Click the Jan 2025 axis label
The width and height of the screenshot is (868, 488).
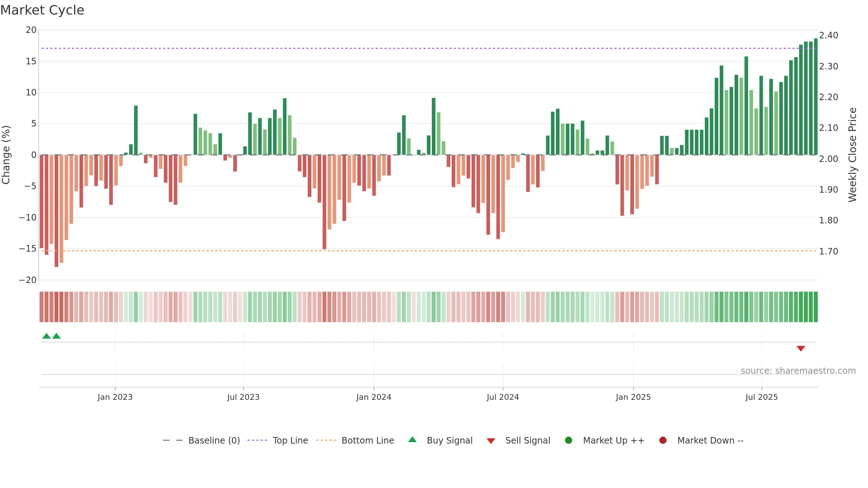[633, 397]
